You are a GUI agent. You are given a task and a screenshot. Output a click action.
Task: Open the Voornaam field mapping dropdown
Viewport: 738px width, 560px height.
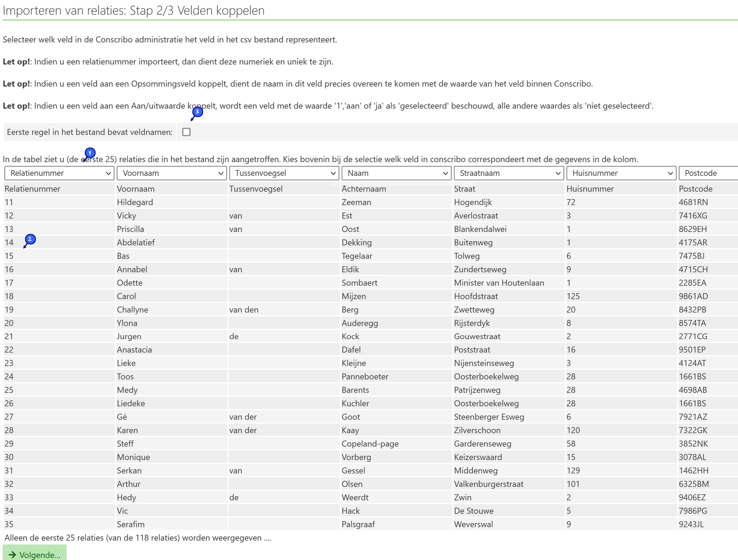(x=172, y=173)
